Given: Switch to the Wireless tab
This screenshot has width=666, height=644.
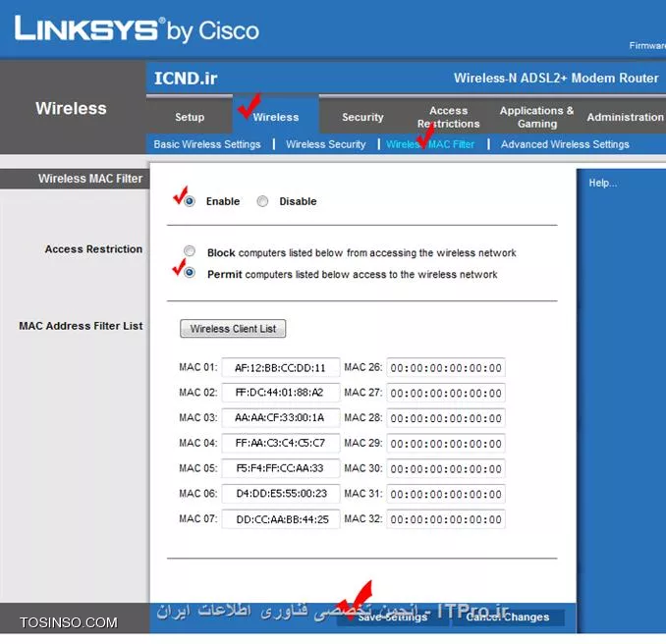Looking at the screenshot, I should [x=276, y=117].
